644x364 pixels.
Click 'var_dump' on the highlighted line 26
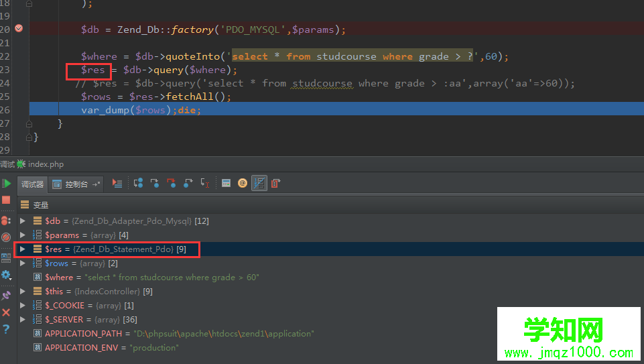click(105, 110)
